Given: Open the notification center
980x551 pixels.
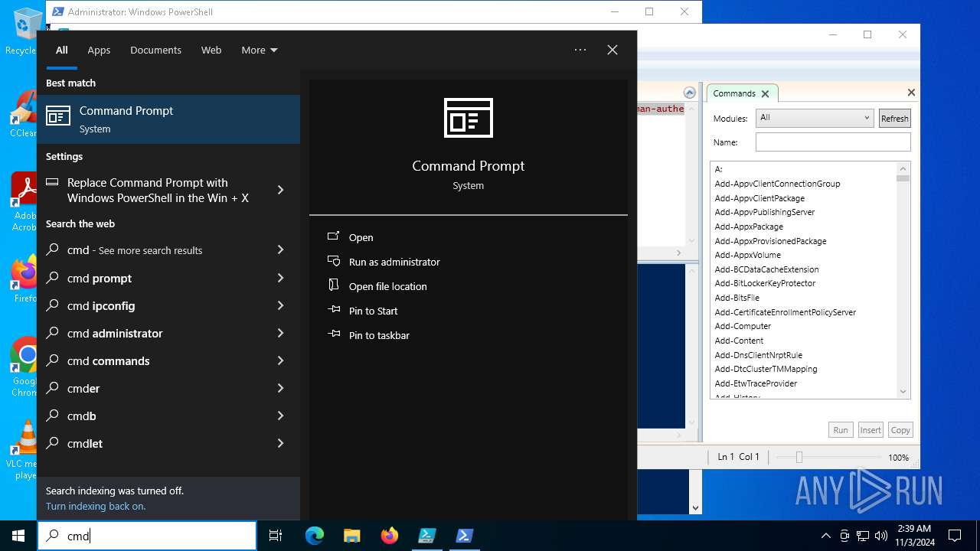Looking at the screenshot, I should pyautogui.click(x=955, y=536).
